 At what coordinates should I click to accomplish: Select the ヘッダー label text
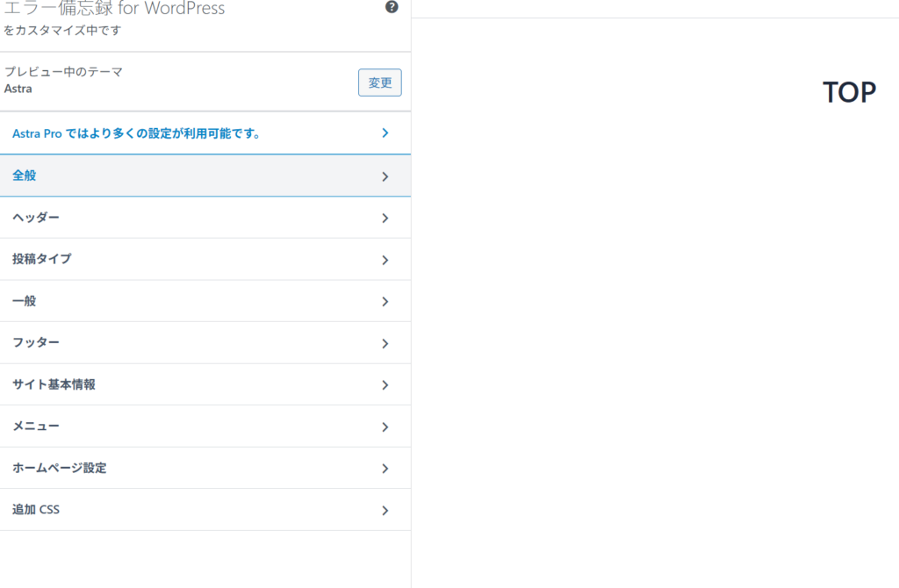click(x=36, y=217)
